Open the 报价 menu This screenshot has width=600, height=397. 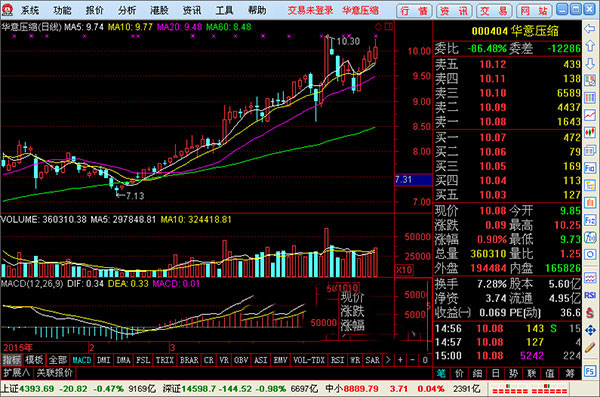pos(95,10)
